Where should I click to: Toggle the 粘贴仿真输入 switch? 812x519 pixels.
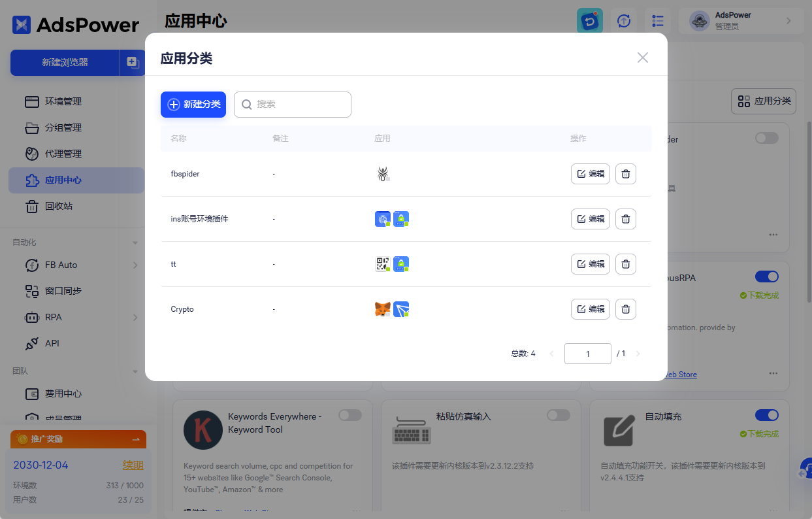pyautogui.click(x=559, y=415)
